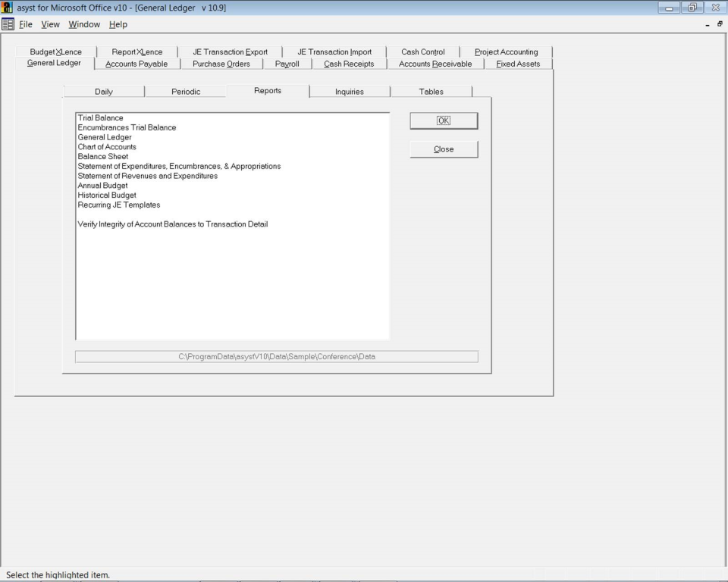Image resolution: width=728 pixels, height=582 pixels.
Task: Select the General Ledger report entry
Action: (x=105, y=137)
